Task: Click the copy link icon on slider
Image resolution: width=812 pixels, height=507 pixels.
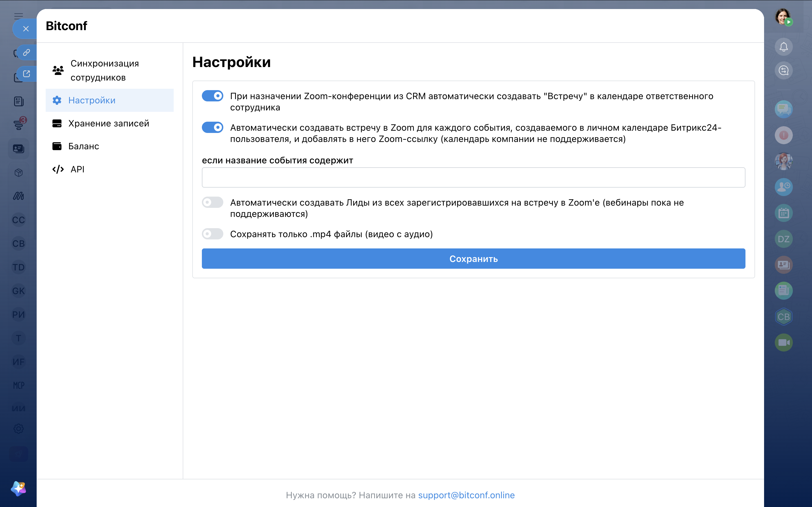Action: [27, 52]
